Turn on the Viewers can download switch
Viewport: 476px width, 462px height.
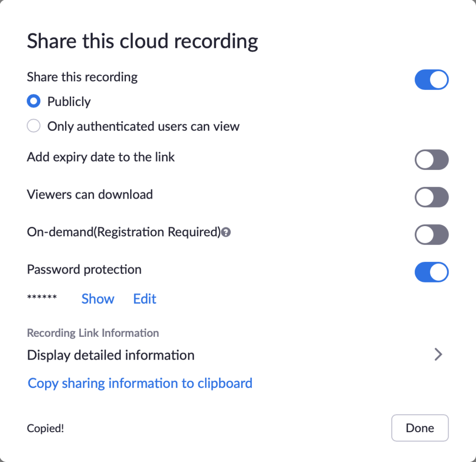pos(431,197)
